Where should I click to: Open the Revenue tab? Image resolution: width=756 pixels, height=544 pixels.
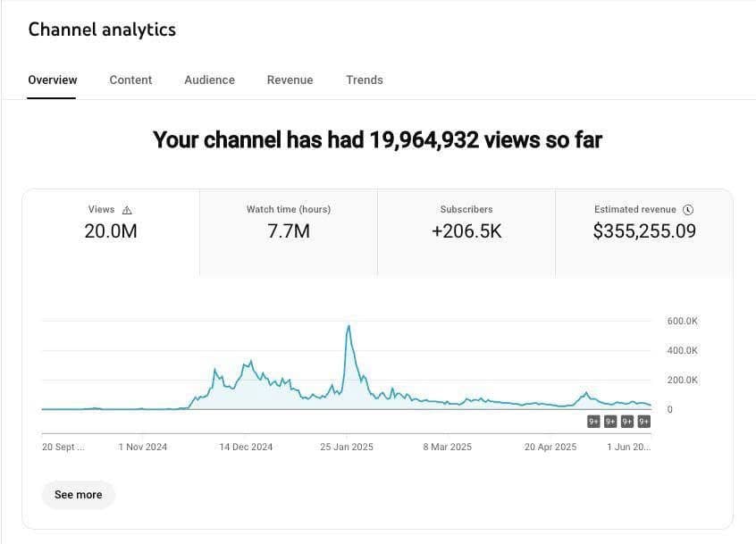pyautogui.click(x=290, y=80)
